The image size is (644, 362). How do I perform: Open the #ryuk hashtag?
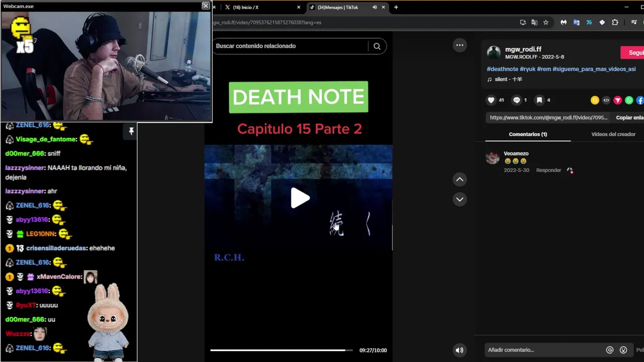(527, 69)
